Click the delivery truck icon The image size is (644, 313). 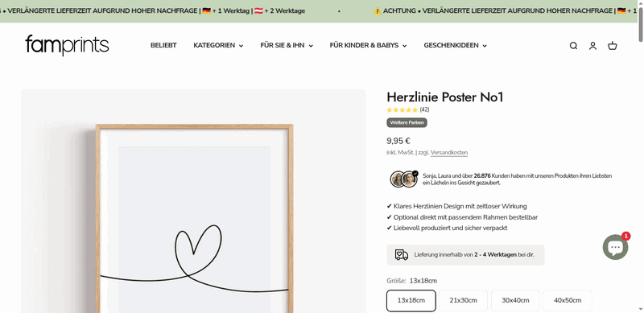click(401, 255)
